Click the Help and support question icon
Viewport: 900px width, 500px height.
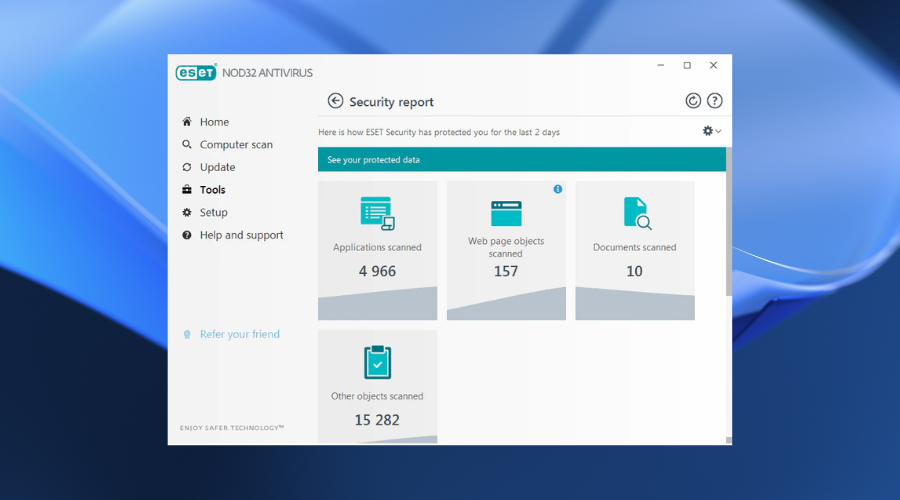(187, 235)
